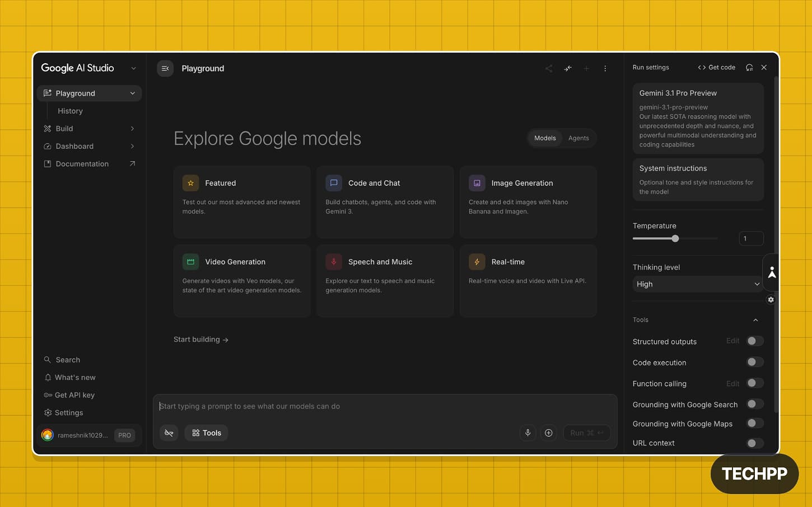Image resolution: width=812 pixels, height=507 pixels.
Task: Click the PRO badge
Action: pos(124,435)
